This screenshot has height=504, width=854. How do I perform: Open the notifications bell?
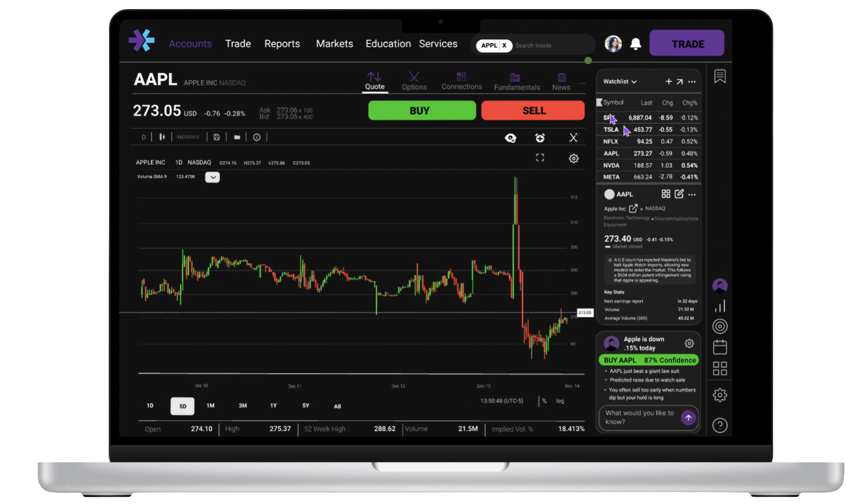636,44
